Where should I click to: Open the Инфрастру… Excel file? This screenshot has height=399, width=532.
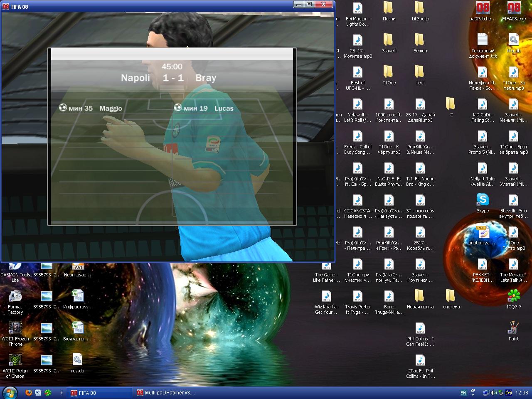point(77,299)
